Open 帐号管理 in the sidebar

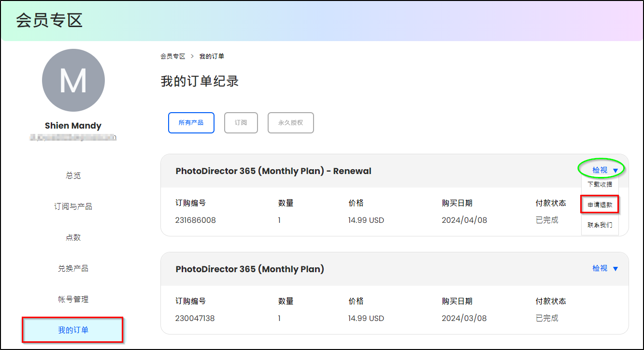pyautogui.click(x=73, y=299)
